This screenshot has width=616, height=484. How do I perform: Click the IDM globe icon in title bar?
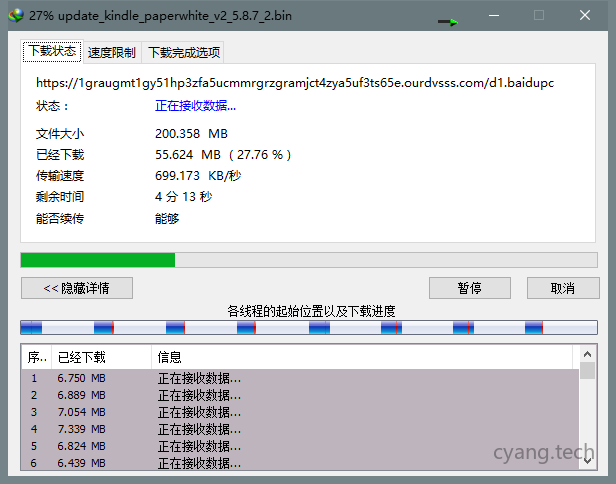[x=16, y=15]
